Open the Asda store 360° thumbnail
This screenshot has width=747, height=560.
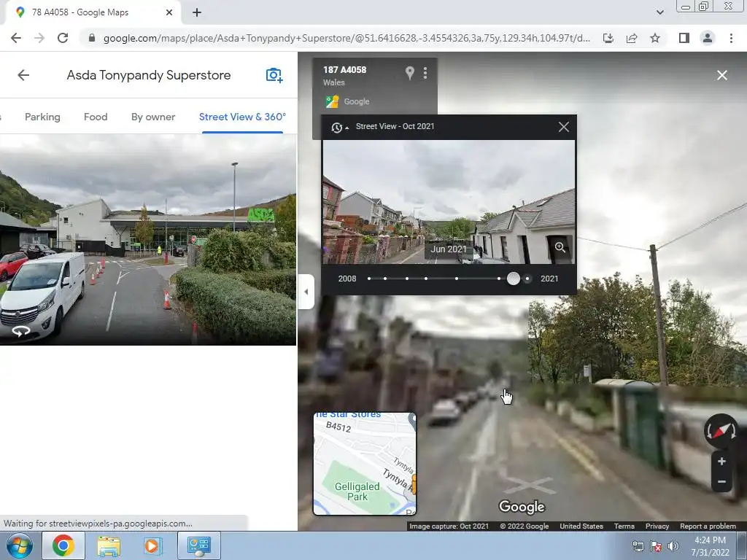[147, 239]
